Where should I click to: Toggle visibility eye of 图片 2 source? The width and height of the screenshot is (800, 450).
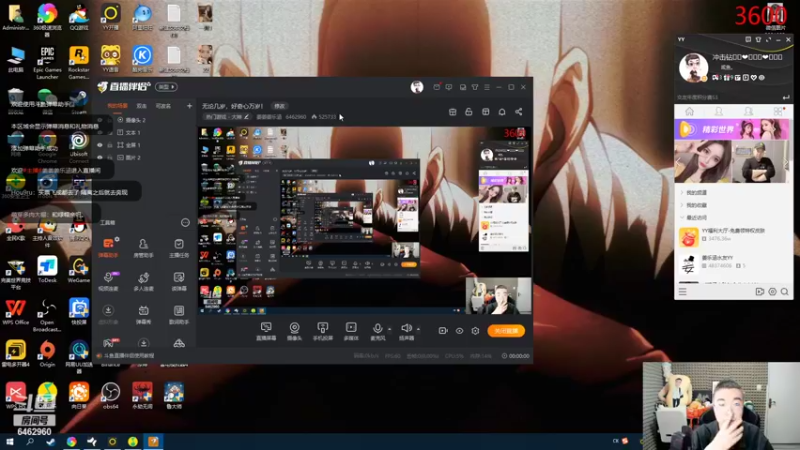(100, 158)
